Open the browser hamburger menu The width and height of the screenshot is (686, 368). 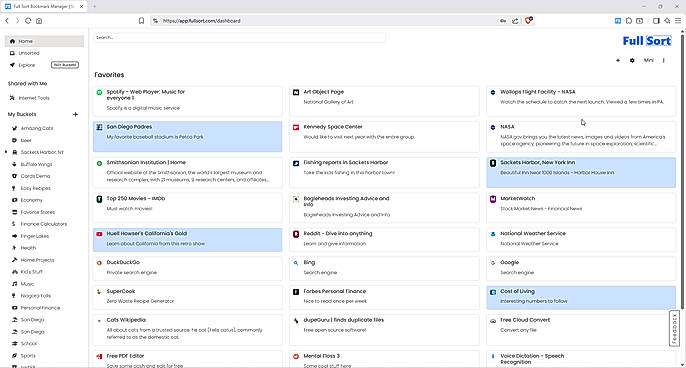pyautogui.click(x=678, y=21)
